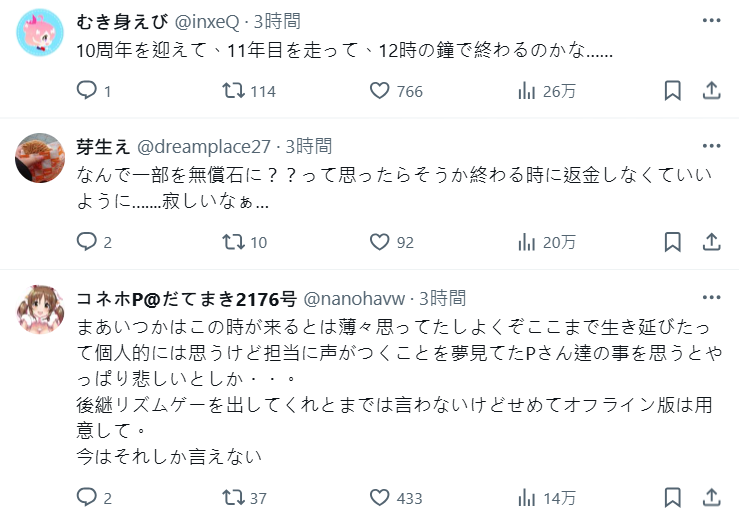This screenshot has height=518, width=739.
Task: Retweet the post by @dreamplace27
Action: coord(232,241)
